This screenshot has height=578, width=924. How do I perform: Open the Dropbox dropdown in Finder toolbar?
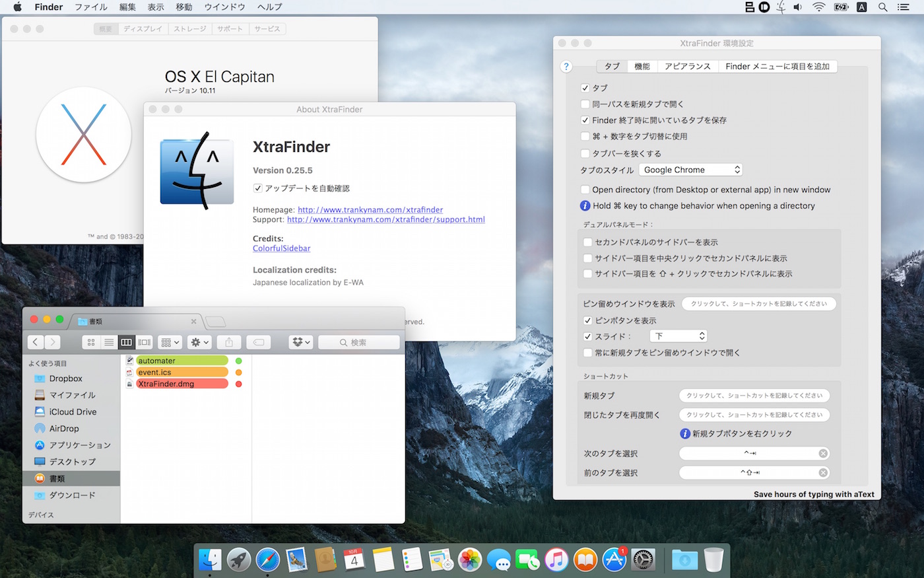point(300,342)
